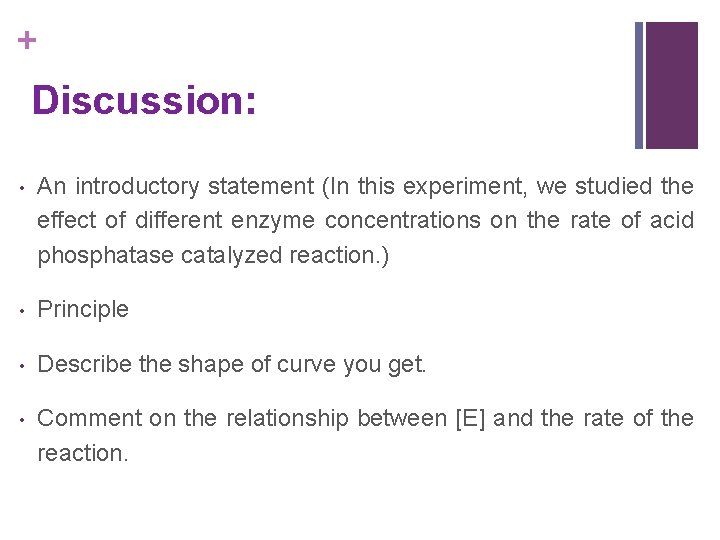
Task: Click the final line reading 'reaction.'
Action: [x=83, y=453]
